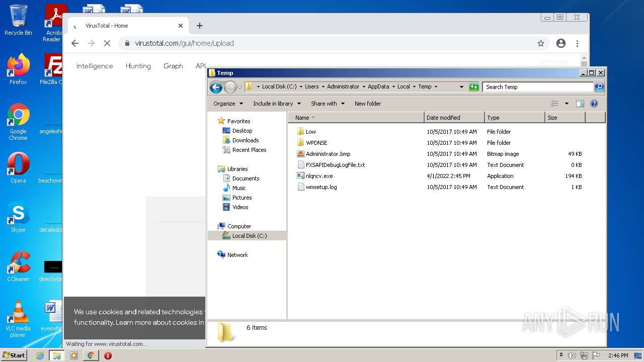
Task: Select Computer in the navigation pane
Action: click(x=239, y=226)
